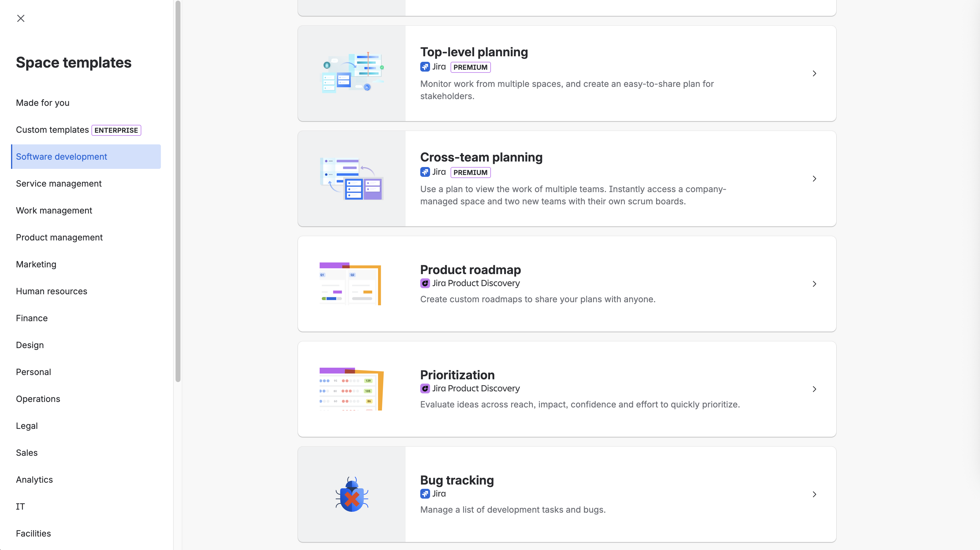The image size is (980, 550).
Task: Click the Jira icon on Top-level planning card
Action: point(425,67)
